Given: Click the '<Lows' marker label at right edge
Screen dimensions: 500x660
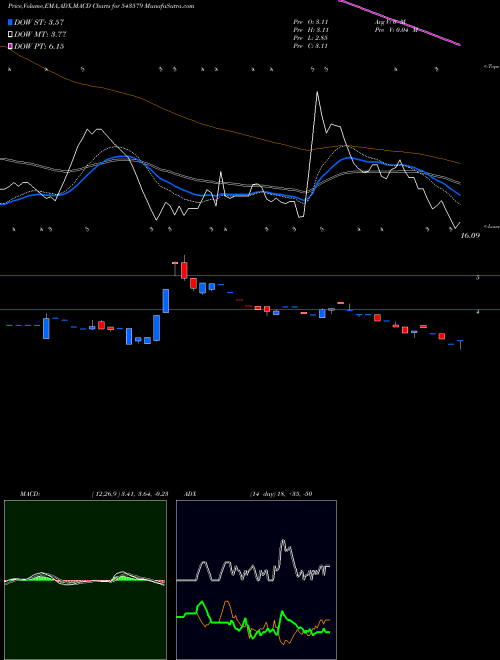Looking at the screenshot, I should [x=492, y=226].
